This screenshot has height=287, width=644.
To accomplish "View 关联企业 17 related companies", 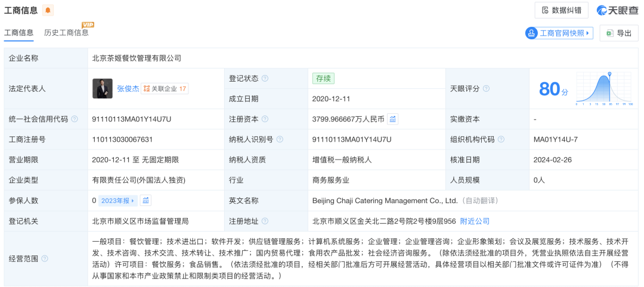I will pyautogui.click(x=165, y=89).
